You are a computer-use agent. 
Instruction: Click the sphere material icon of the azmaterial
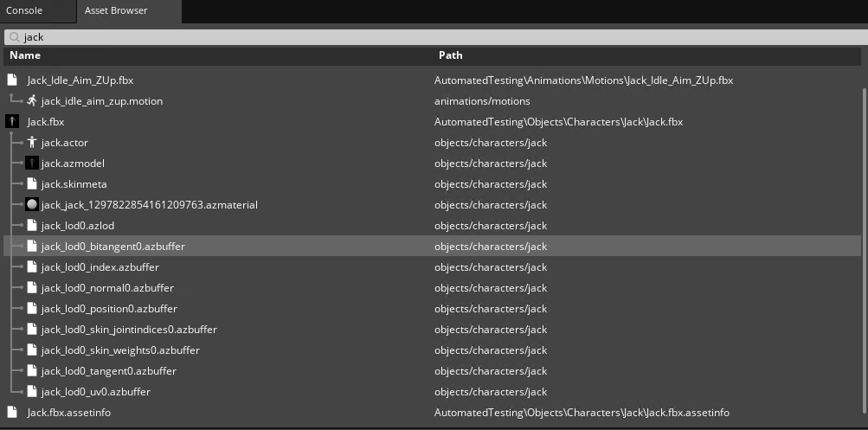(32, 205)
